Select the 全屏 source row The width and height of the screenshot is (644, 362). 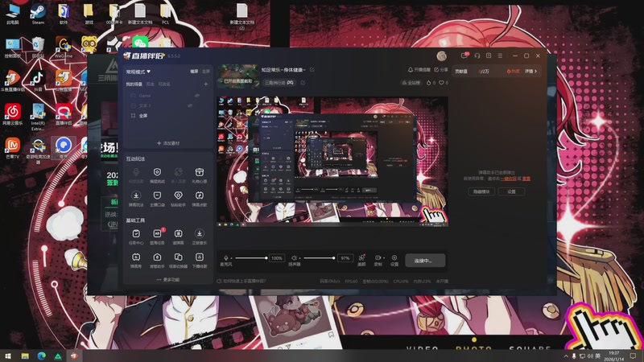167,116
